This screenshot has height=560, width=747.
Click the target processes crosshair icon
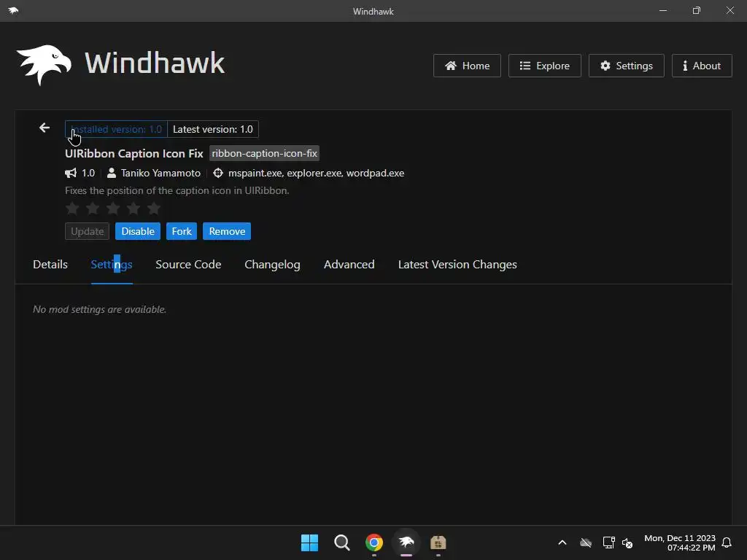coord(217,173)
